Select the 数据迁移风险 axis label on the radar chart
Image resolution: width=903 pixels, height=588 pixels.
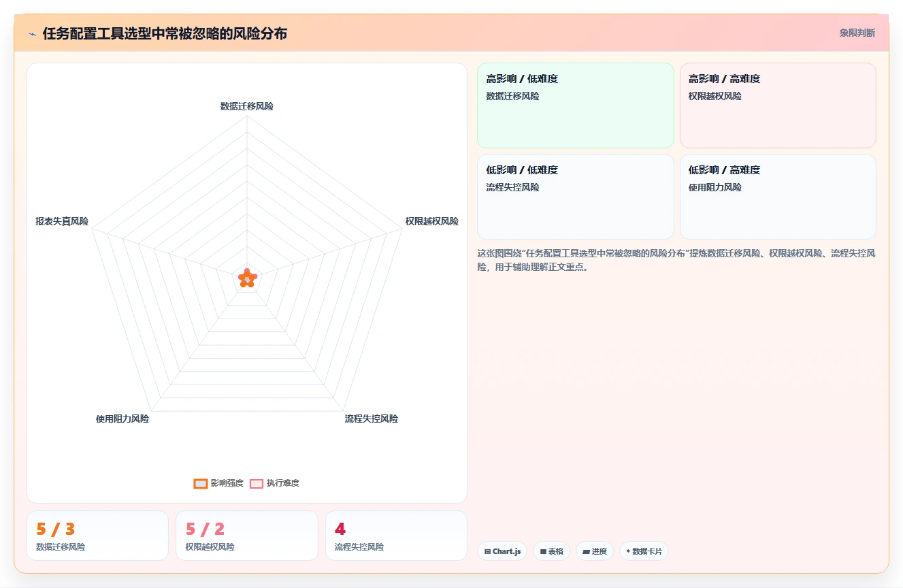tap(247, 106)
